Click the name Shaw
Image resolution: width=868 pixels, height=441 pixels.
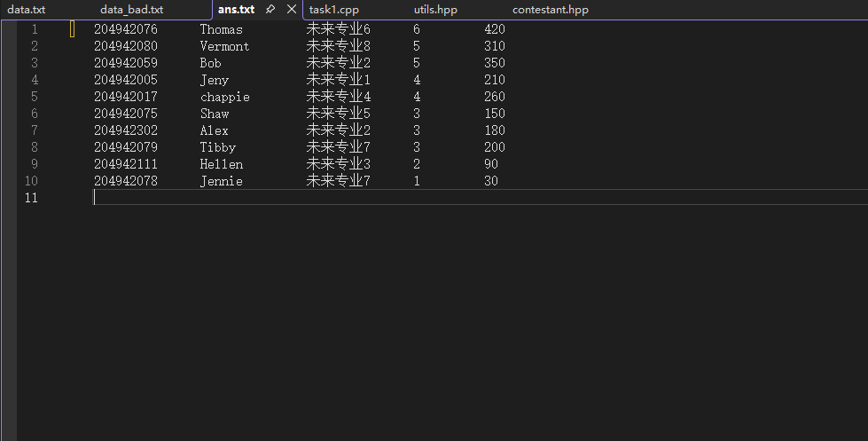pyautogui.click(x=215, y=114)
